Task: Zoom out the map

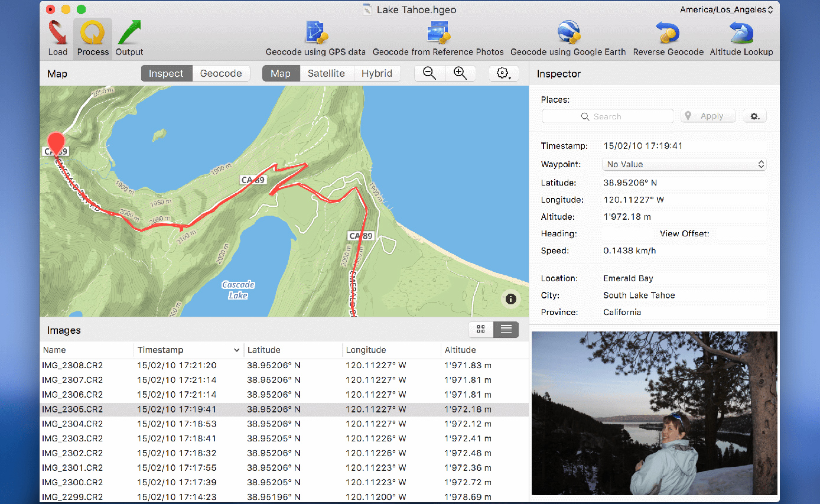Action: (x=429, y=73)
